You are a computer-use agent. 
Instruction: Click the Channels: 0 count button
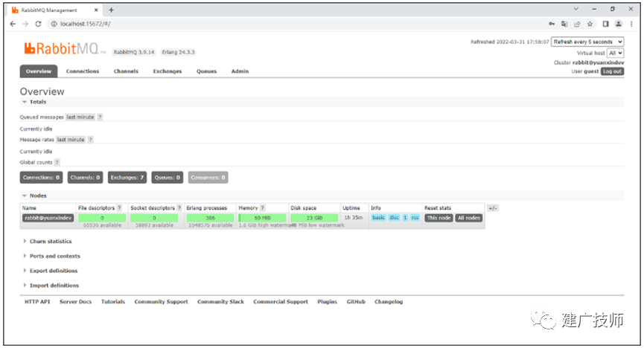(85, 178)
